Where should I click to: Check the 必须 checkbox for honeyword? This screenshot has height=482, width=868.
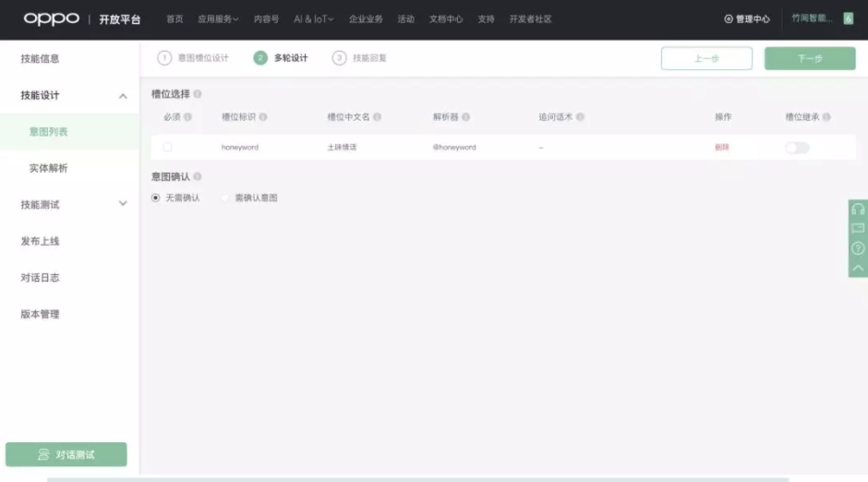pyautogui.click(x=167, y=147)
